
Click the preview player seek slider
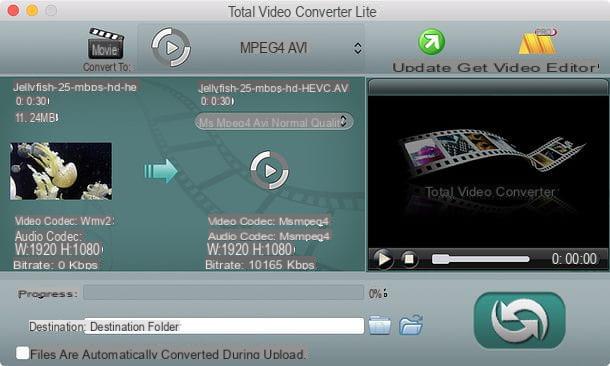(480, 259)
